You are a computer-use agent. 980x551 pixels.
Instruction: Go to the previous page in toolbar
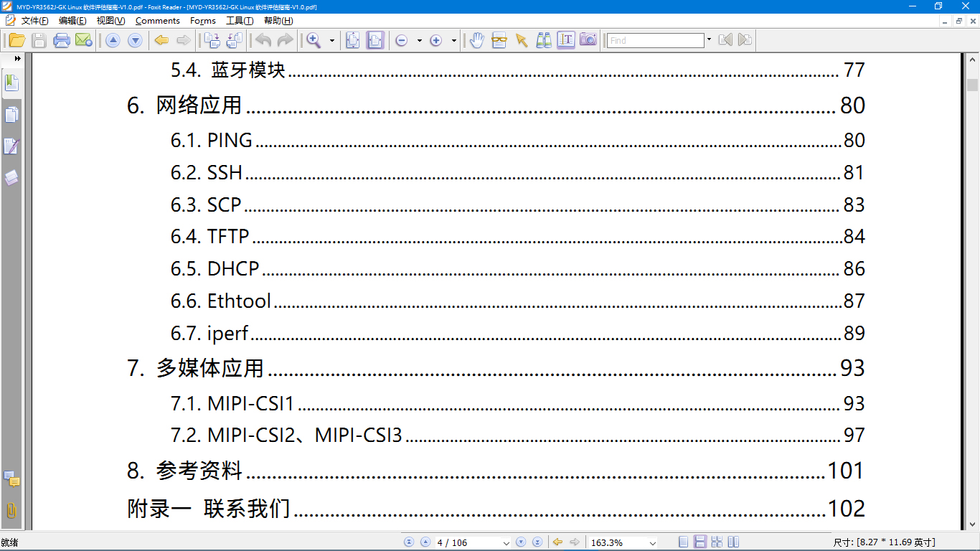pos(113,40)
